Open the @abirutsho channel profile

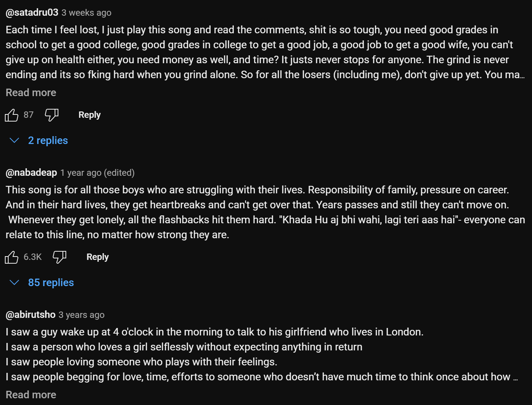[31, 315]
